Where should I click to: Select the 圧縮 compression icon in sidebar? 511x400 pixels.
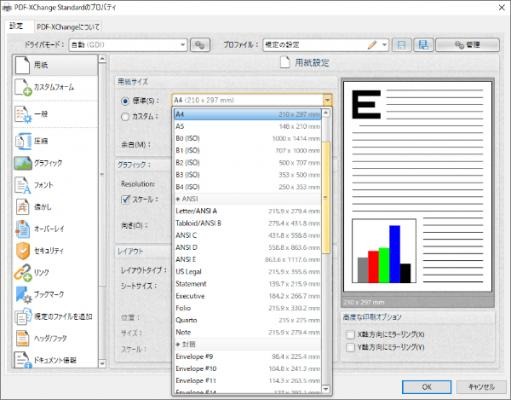click(23, 141)
